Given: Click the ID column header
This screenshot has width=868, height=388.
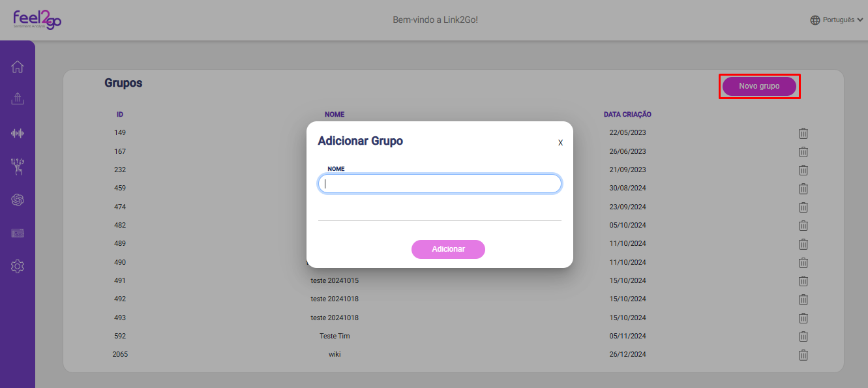Looking at the screenshot, I should (120, 114).
